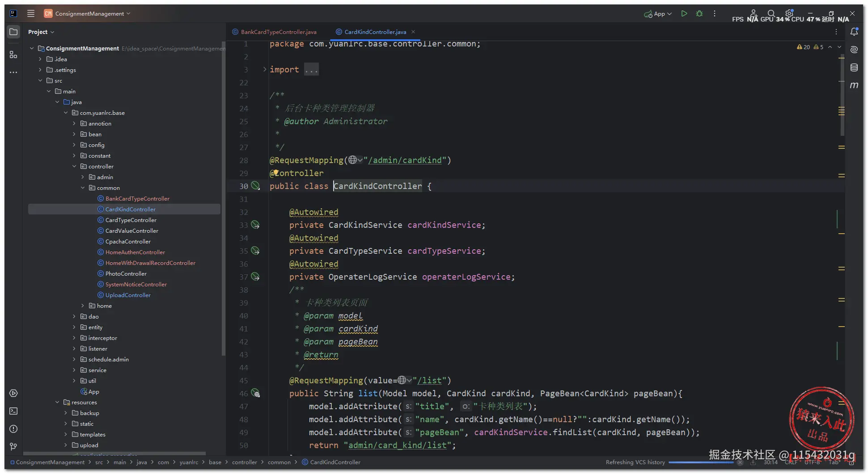Collapse the controller package

point(74,166)
